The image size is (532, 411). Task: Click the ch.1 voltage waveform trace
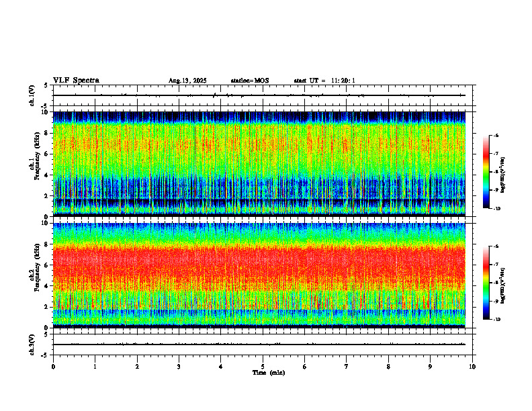[x=259, y=95]
